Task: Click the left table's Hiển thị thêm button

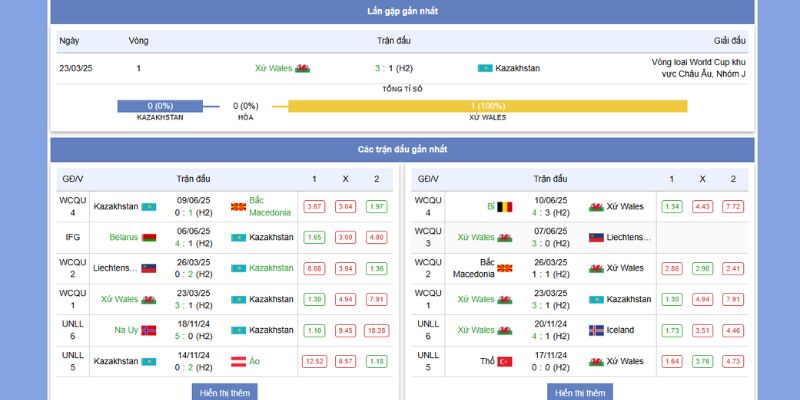Action: pyautogui.click(x=223, y=392)
